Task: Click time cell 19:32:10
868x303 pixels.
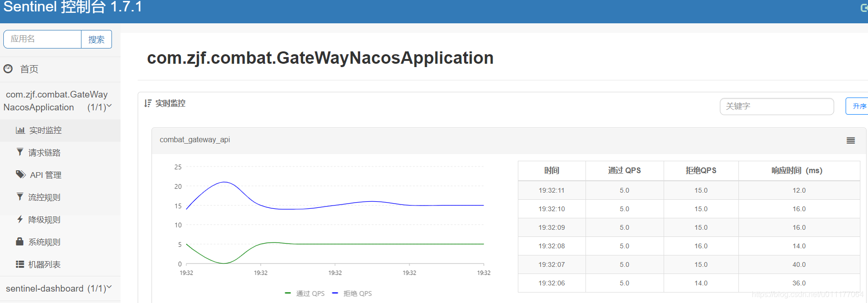Action: click(x=552, y=209)
